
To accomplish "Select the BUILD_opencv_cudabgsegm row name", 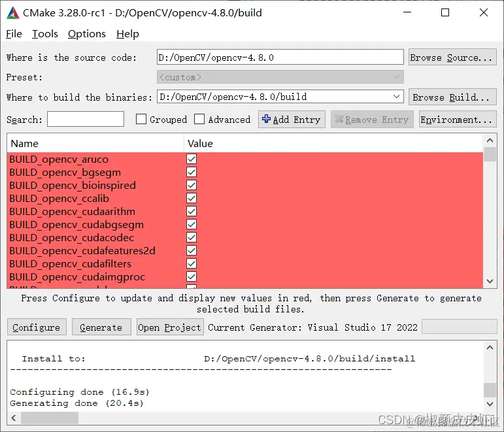I will (76, 225).
